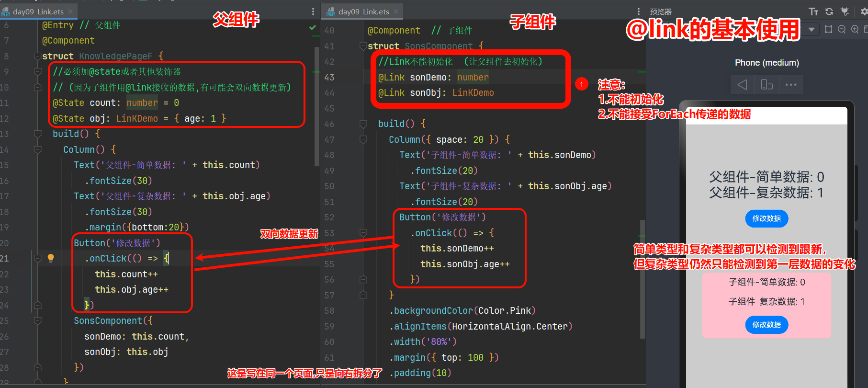Viewport: 868px width, 388px height.
Task: Click the fit-to-screen frame icon in previewer
Action: (828, 29)
